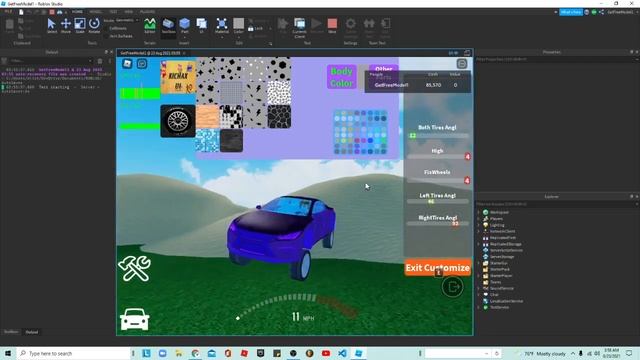Select the Select tool in the ribbon
640x360 pixels.
point(52,25)
